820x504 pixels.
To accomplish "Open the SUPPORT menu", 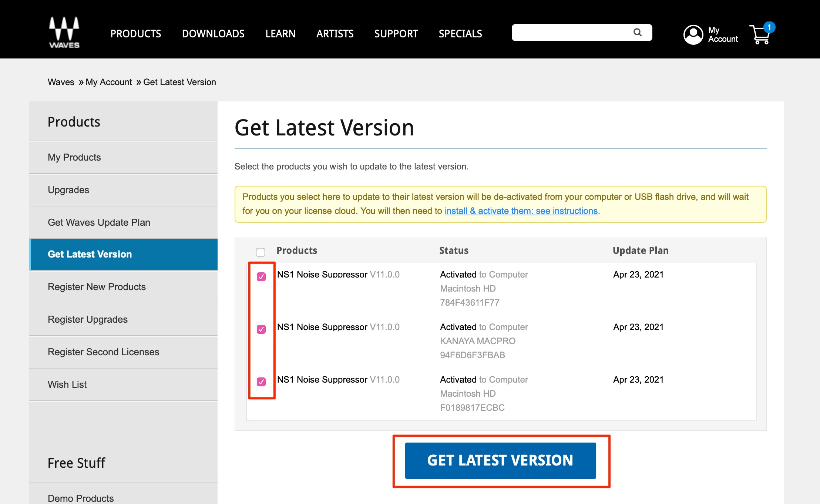I will point(396,34).
